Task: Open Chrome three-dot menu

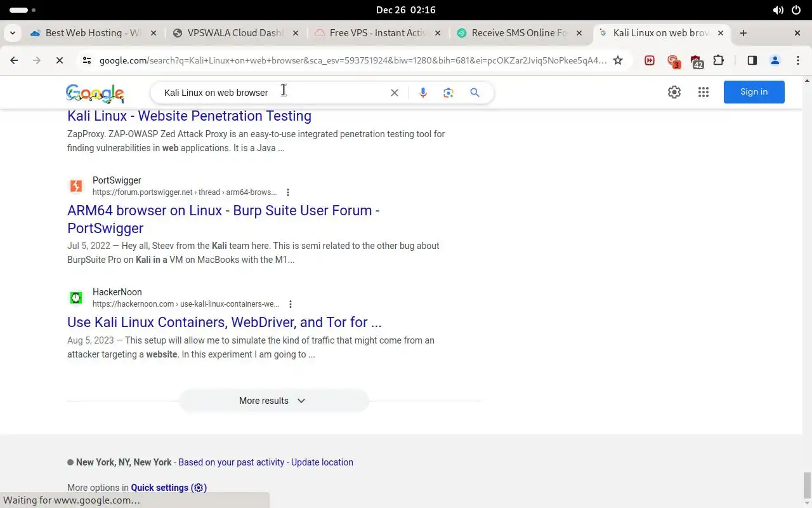Action: 798,60
